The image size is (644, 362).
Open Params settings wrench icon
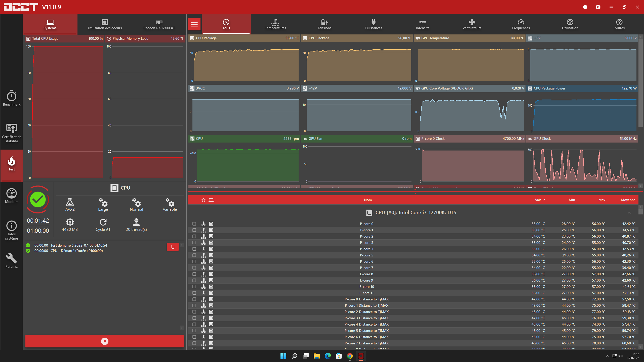point(12,261)
